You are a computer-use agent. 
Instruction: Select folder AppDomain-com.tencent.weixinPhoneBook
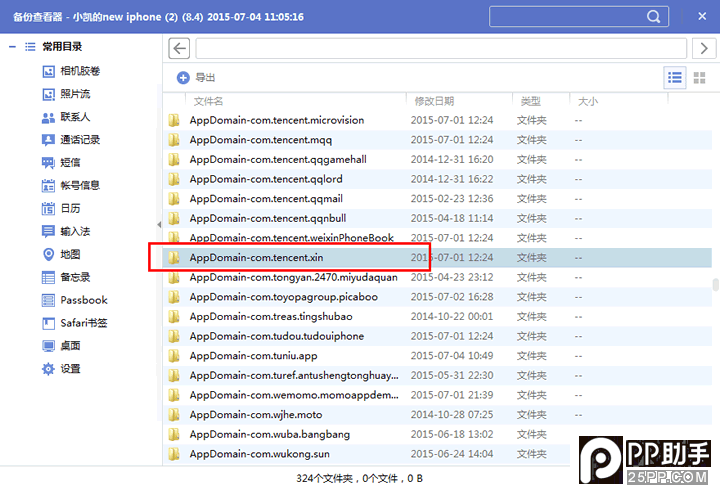(x=437, y=238)
